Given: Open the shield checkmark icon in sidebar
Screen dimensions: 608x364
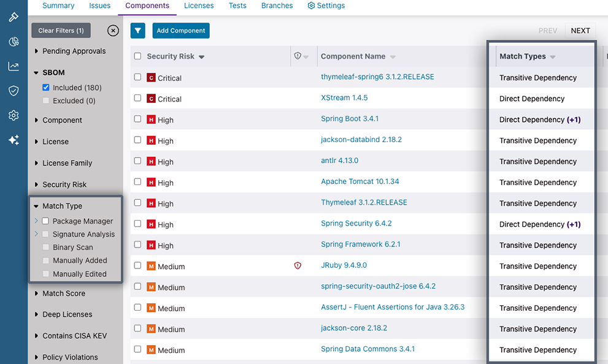Looking at the screenshot, I should 13,91.
